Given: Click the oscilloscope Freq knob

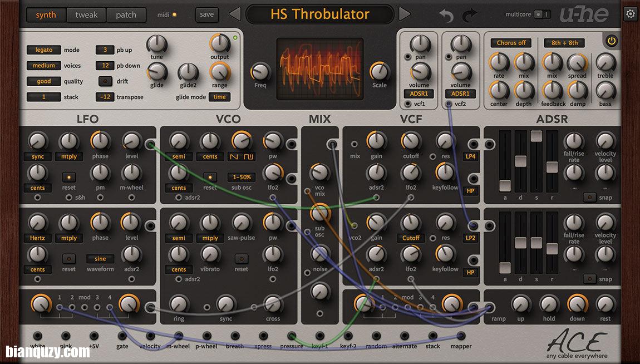Looking at the screenshot, I should 260,72.
